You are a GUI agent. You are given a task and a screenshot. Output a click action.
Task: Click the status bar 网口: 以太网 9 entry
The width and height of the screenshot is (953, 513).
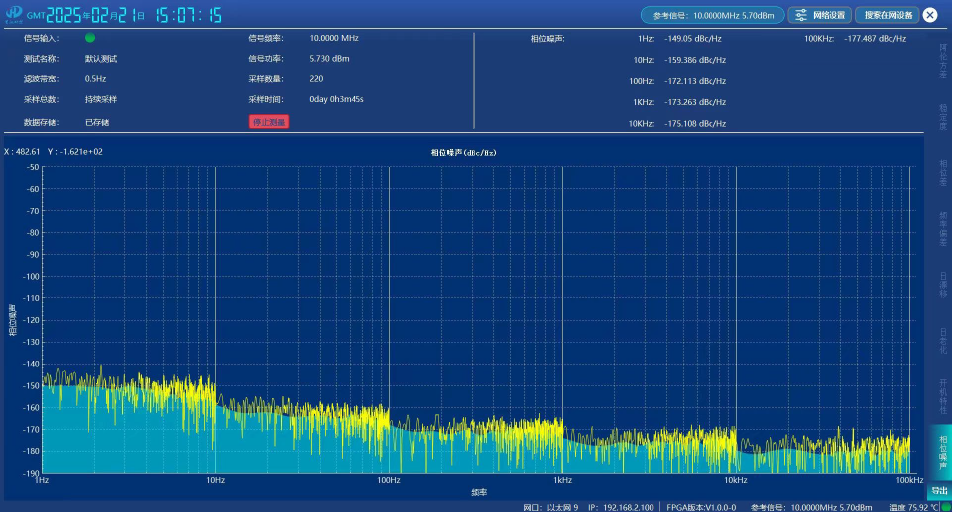click(x=551, y=507)
